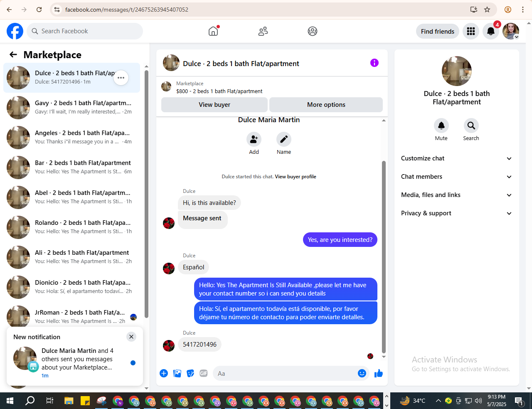Open the Facebook logo home link
This screenshot has height=409, width=532.
[15, 31]
